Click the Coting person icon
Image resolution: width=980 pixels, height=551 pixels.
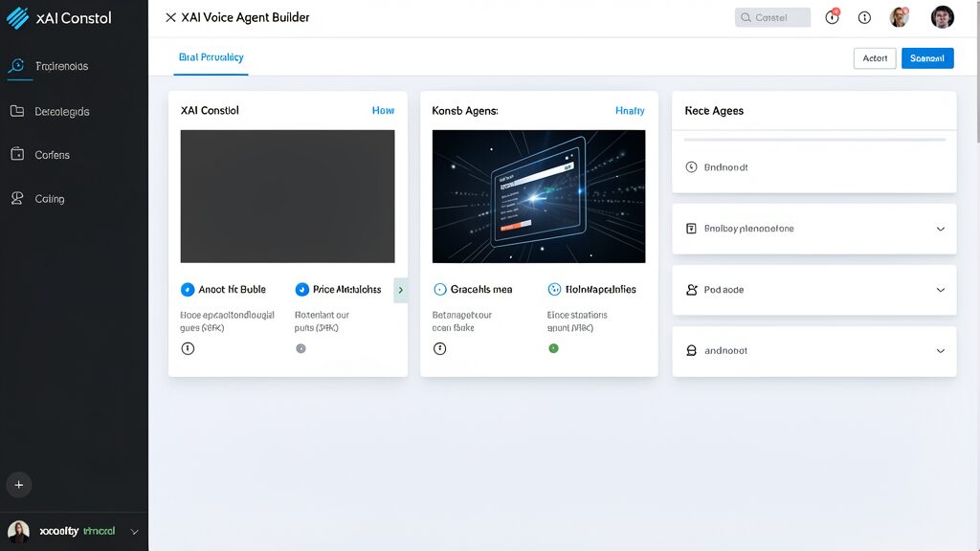(17, 198)
